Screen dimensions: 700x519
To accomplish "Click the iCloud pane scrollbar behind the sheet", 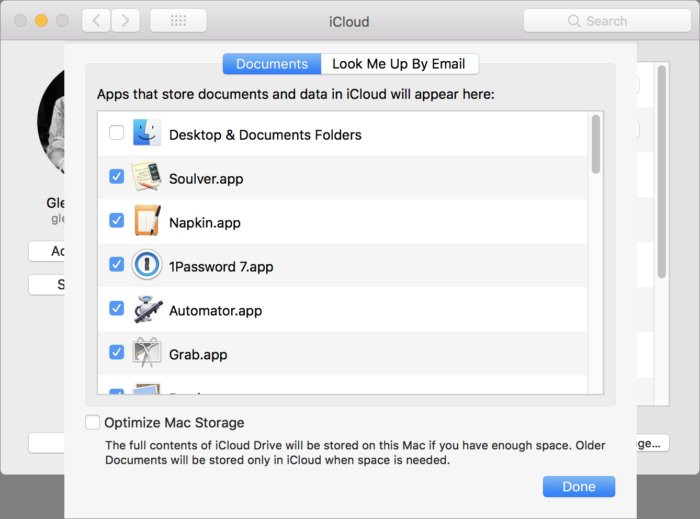I will [x=662, y=172].
